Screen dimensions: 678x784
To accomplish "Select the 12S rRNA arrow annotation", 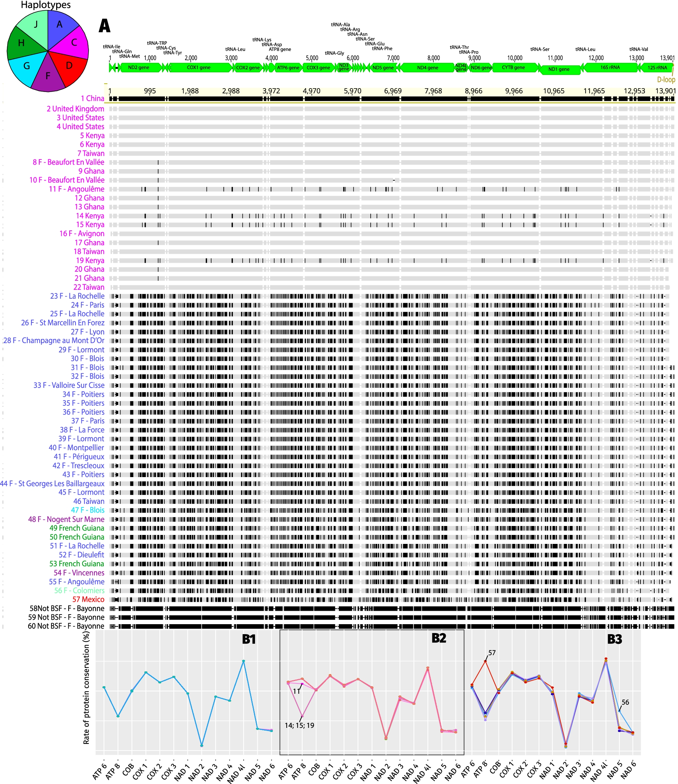I will pyautogui.click(x=656, y=68).
